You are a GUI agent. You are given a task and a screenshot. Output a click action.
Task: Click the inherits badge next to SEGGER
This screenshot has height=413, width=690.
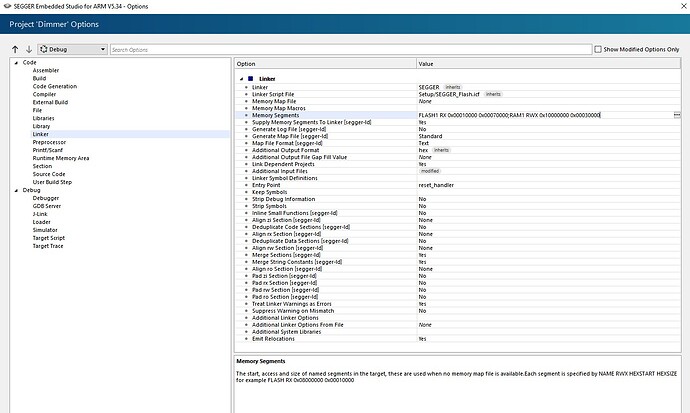coord(453,87)
